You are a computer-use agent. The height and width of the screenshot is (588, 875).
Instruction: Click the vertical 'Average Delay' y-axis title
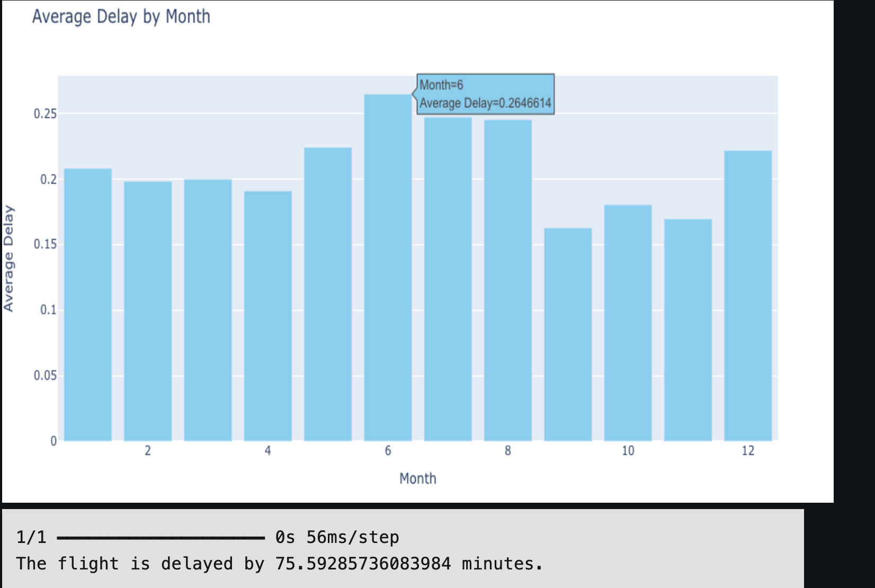pos(8,259)
